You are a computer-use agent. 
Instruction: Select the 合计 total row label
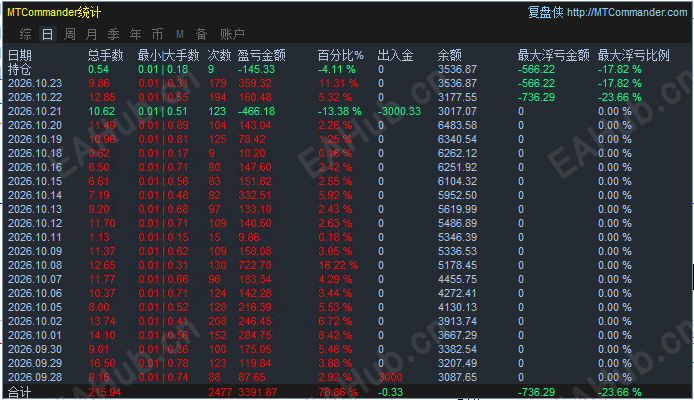20,392
